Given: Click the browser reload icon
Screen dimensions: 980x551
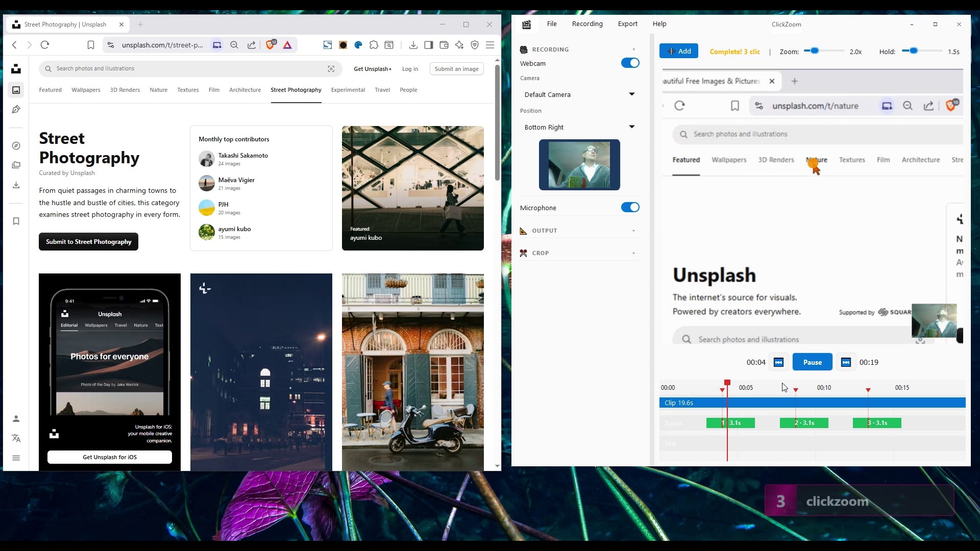Looking at the screenshot, I should click(45, 45).
